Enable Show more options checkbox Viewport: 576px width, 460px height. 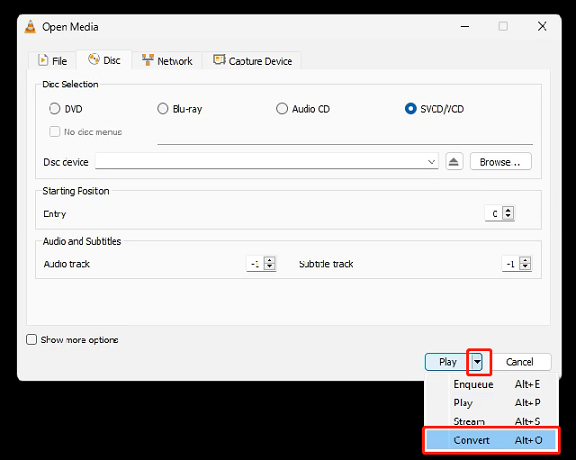tap(32, 339)
